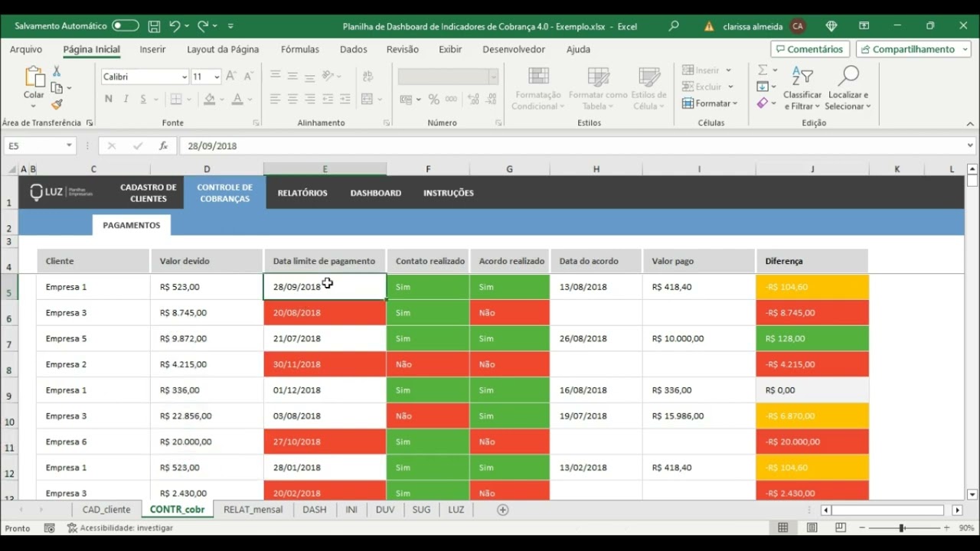Click the Percent Style icon
This screenshot has height=551, width=980.
(x=433, y=99)
